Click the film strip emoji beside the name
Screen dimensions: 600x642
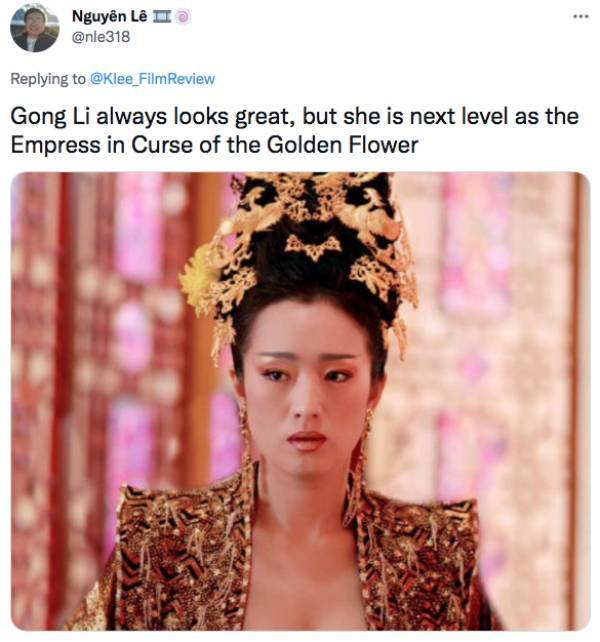pyautogui.click(x=161, y=16)
